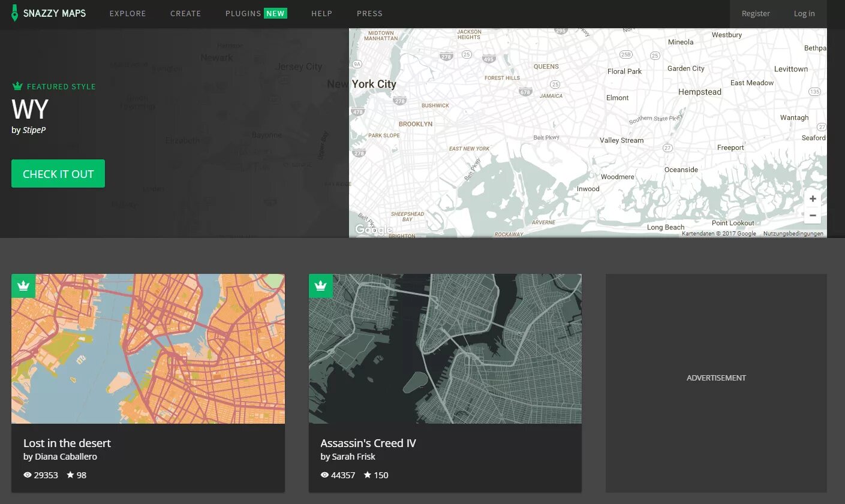Click the featured style crown icon

tap(17, 86)
